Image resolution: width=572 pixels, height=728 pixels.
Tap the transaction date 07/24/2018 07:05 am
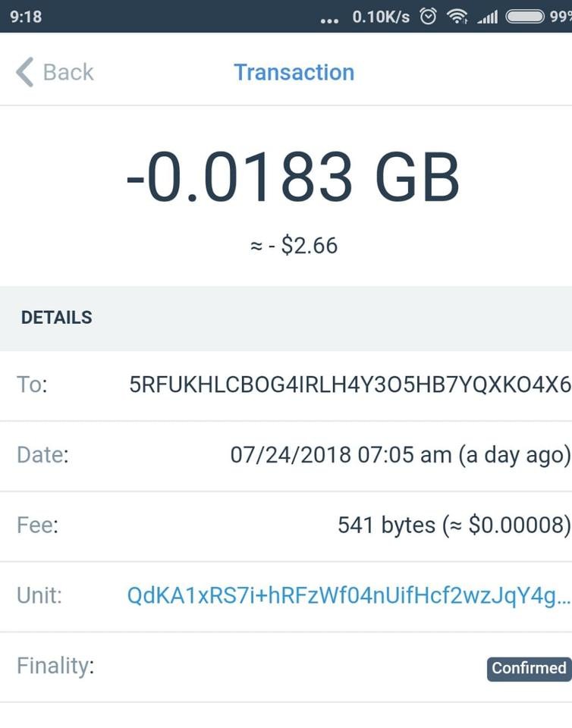coord(400,455)
